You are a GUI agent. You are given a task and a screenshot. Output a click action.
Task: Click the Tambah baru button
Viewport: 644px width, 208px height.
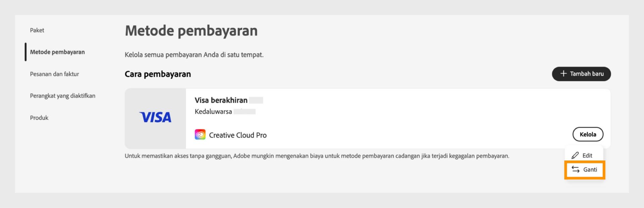point(581,74)
